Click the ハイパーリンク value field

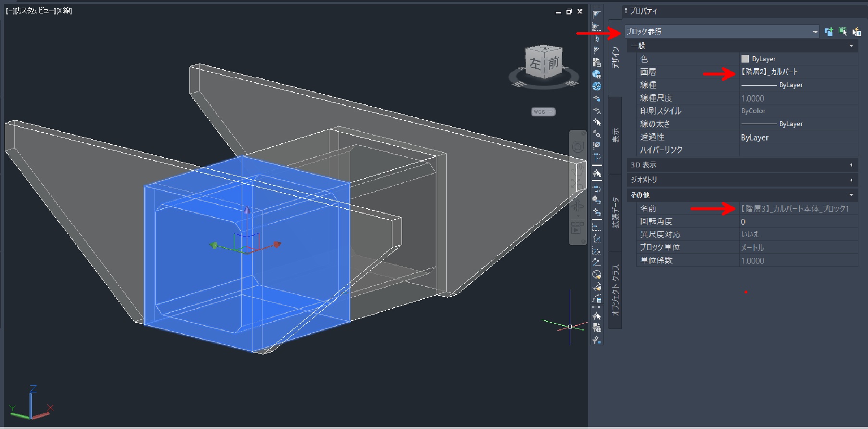coord(798,150)
